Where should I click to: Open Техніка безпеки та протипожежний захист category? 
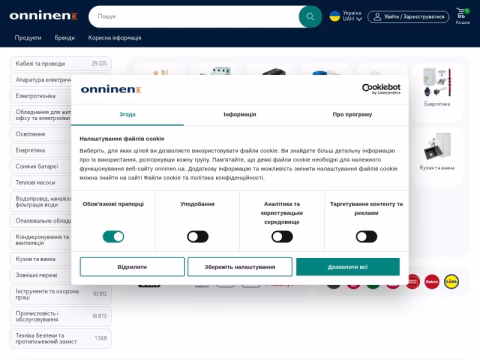(x=60, y=338)
